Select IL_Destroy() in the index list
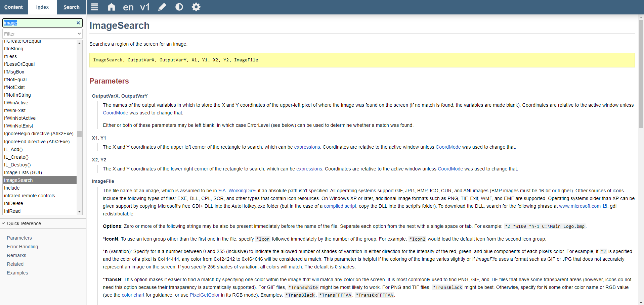This screenshot has width=644, height=305. (x=40, y=165)
